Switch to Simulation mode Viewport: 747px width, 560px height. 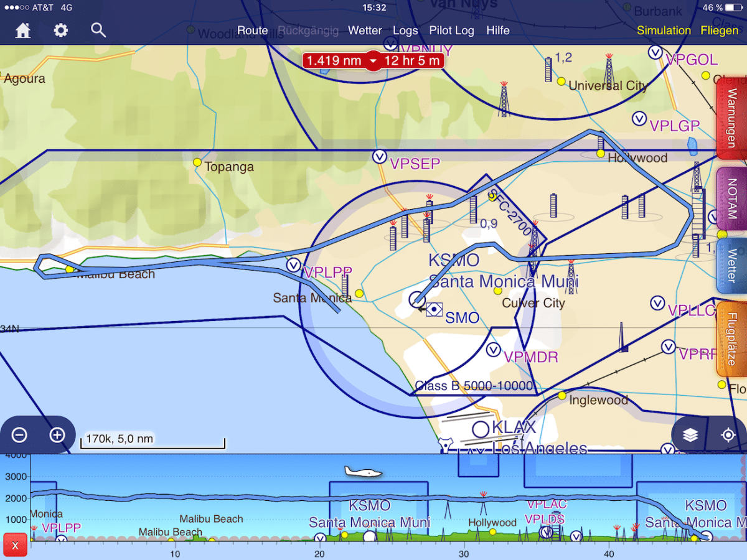(x=664, y=30)
